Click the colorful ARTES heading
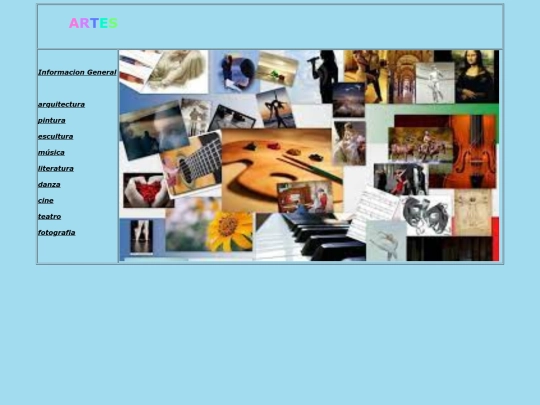The width and height of the screenshot is (540, 405). coord(93,23)
